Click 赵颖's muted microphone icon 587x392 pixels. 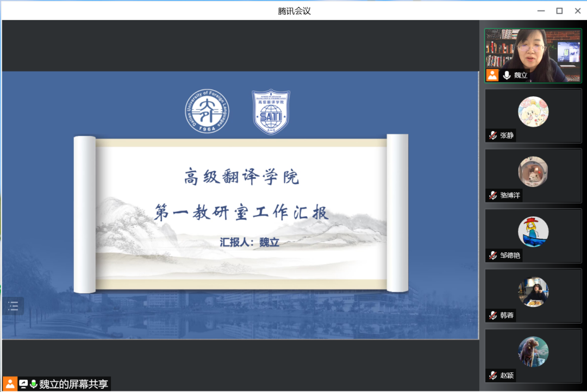(492, 375)
